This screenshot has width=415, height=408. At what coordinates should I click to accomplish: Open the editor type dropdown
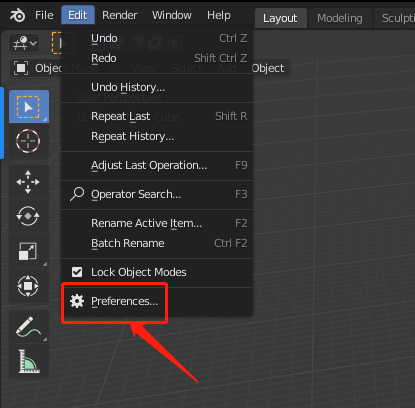(x=25, y=43)
